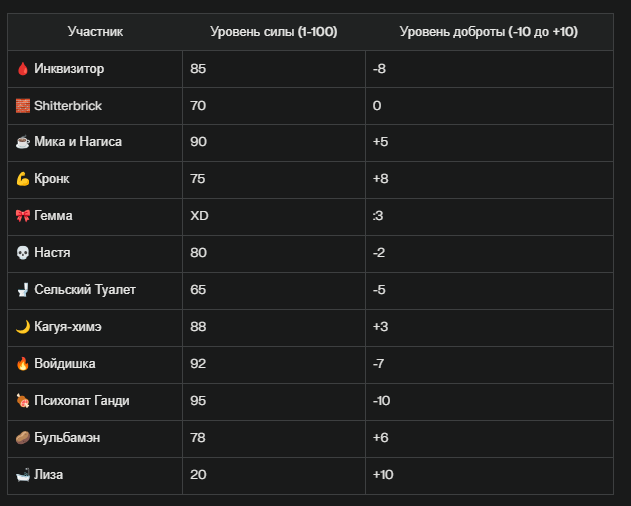Click the Уровень доброты column header
631x506 pixels.
[x=489, y=31]
